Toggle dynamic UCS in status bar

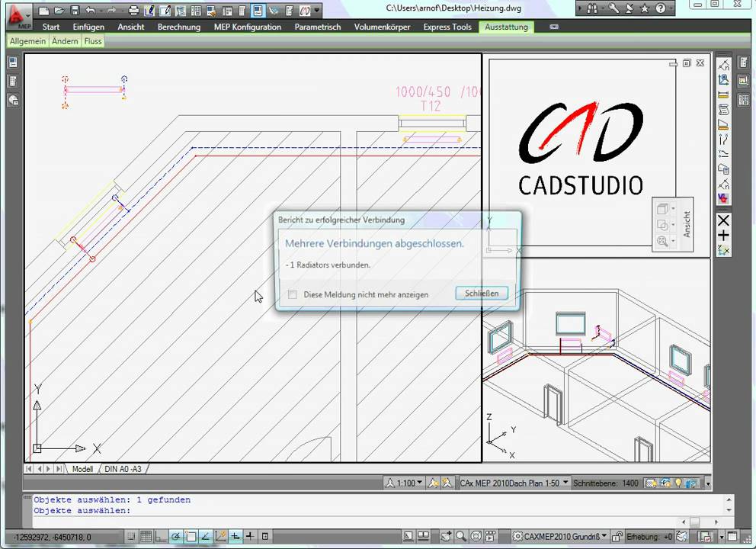click(x=220, y=537)
